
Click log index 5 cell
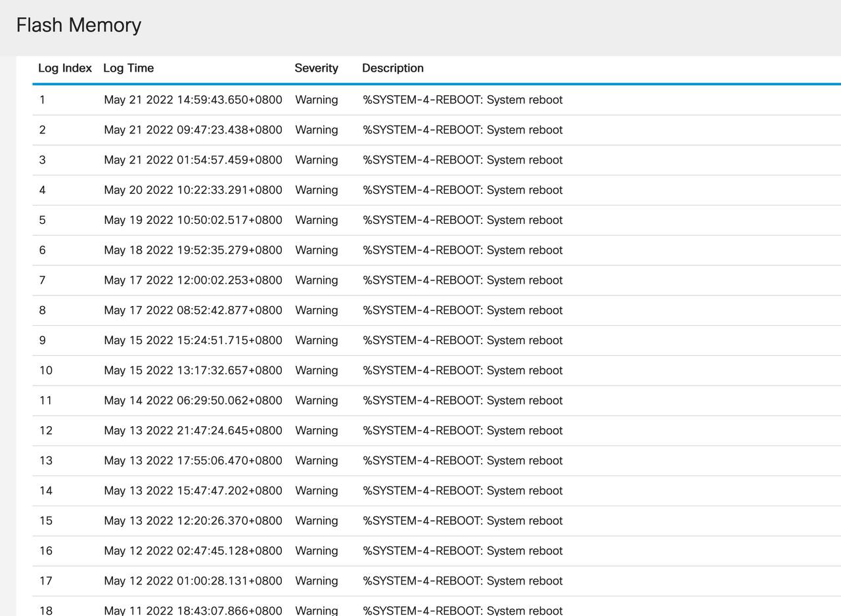coord(43,220)
